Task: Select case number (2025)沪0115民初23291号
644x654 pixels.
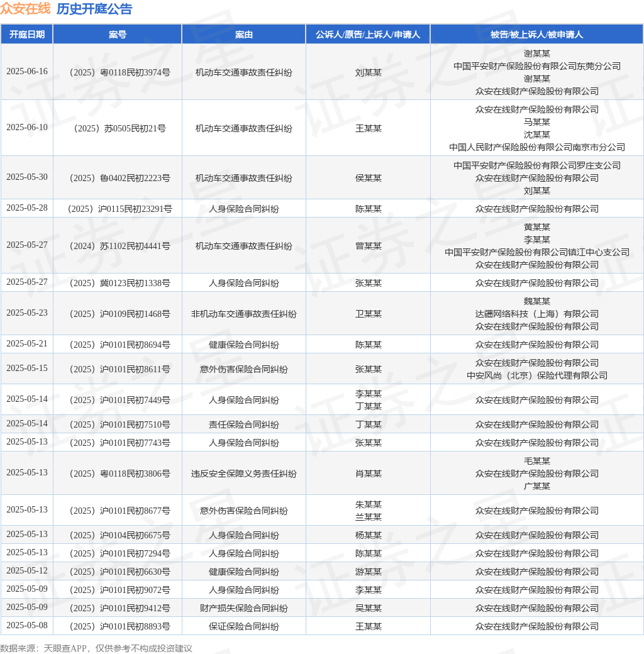Action: coord(119,209)
